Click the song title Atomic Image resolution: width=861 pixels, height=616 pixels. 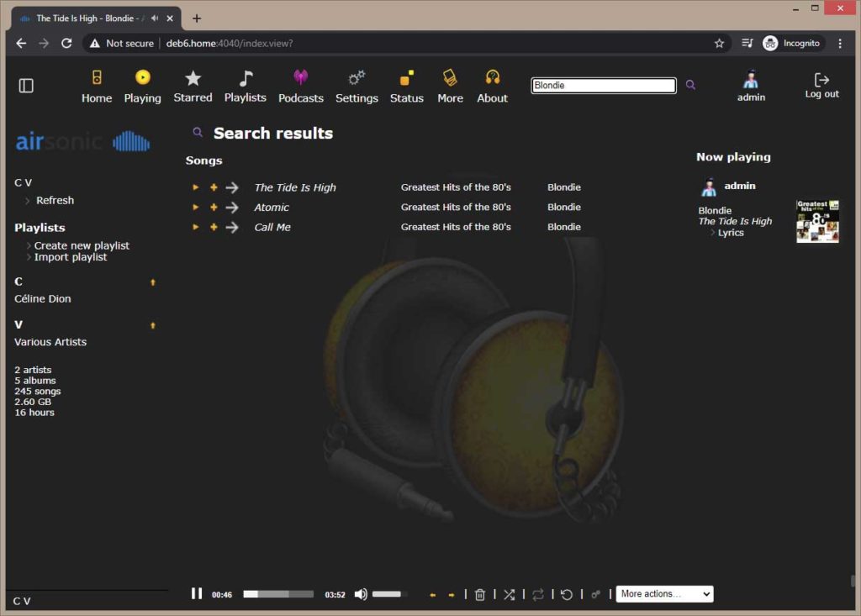click(272, 207)
